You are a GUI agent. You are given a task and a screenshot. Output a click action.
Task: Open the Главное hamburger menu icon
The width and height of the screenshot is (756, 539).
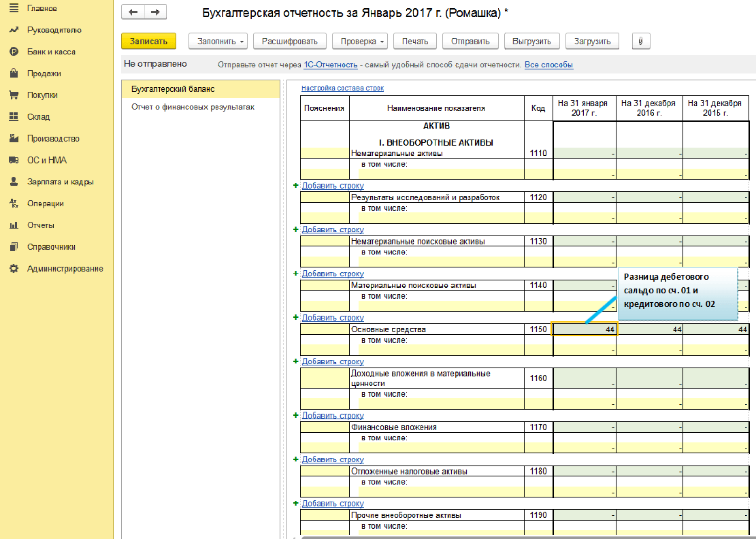point(13,8)
